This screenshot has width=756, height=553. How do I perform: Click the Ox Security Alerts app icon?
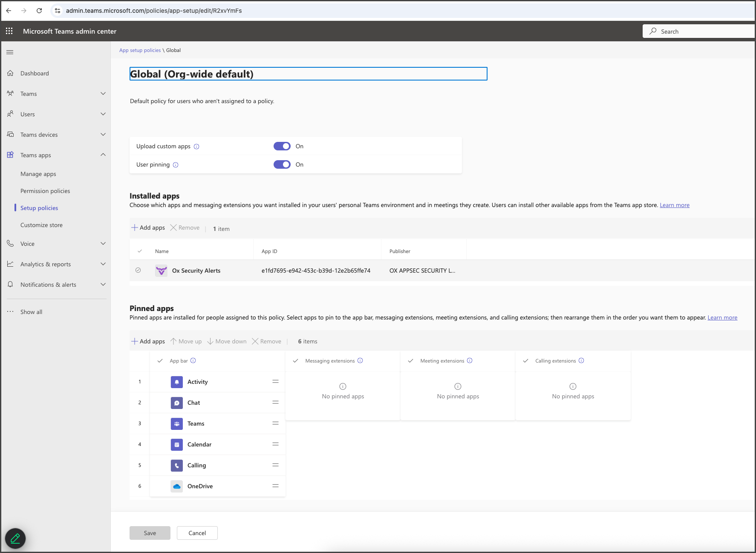coord(161,271)
